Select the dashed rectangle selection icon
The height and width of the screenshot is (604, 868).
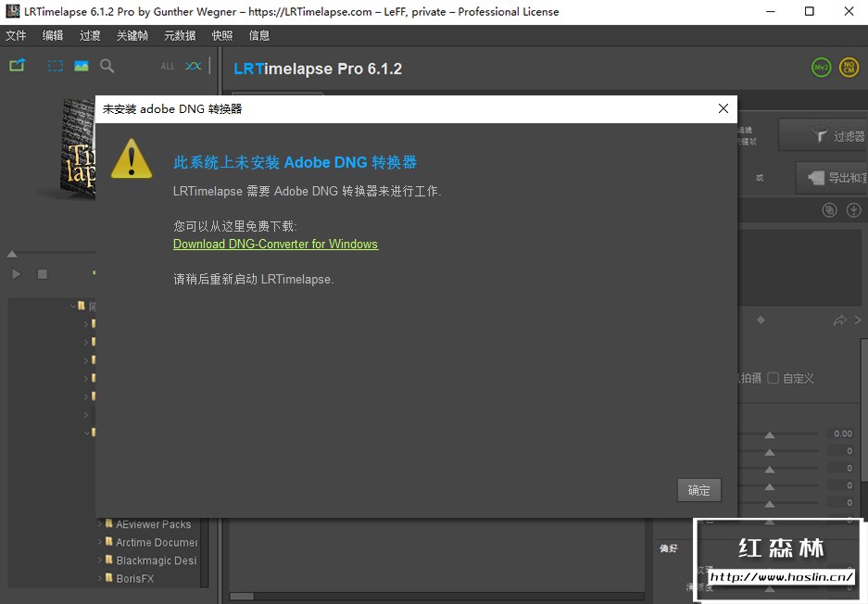pyautogui.click(x=56, y=66)
